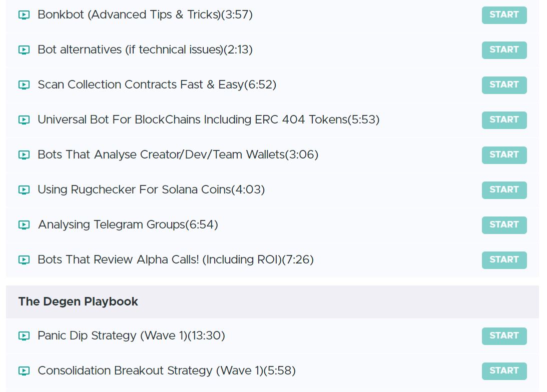This screenshot has width=547, height=392.
Task: Click video icon for Universal Bot For BlockChains
Action: 24,120
